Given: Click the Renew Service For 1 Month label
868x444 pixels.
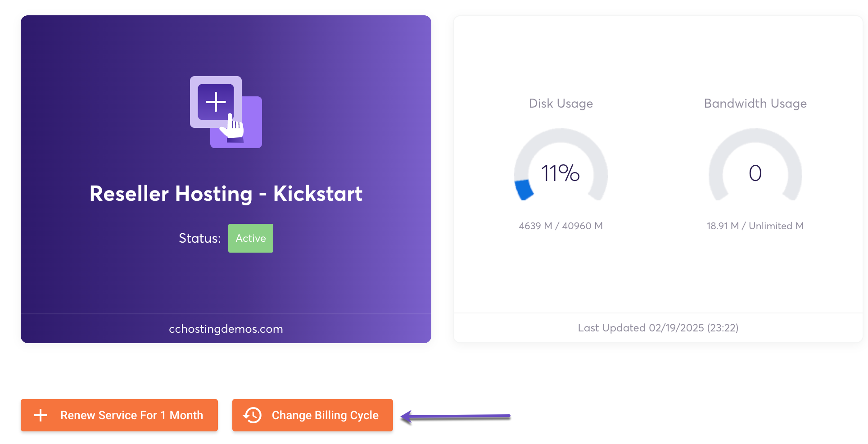Looking at the screenshot, I should point(131,415).
